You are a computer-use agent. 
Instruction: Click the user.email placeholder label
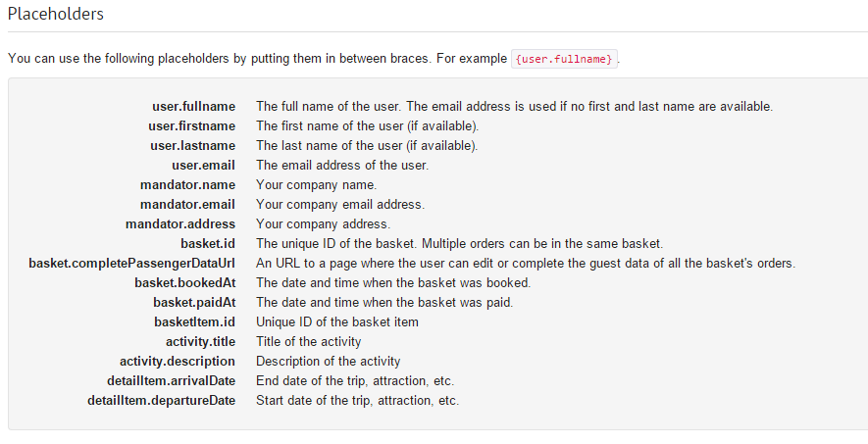[203, 166]
